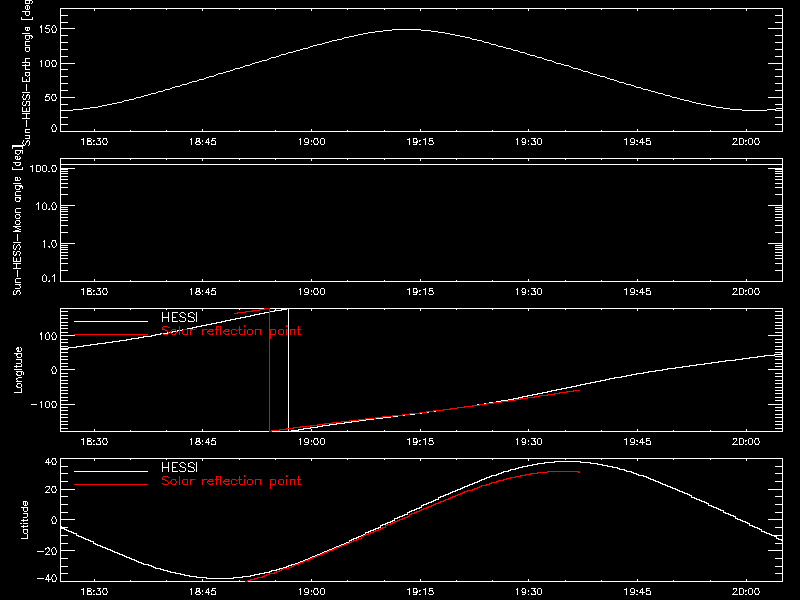The width and height of the screenshot is (800, 600).
Task: Click 19:45 time label of Latitude plot
Action: coord(637,592)
